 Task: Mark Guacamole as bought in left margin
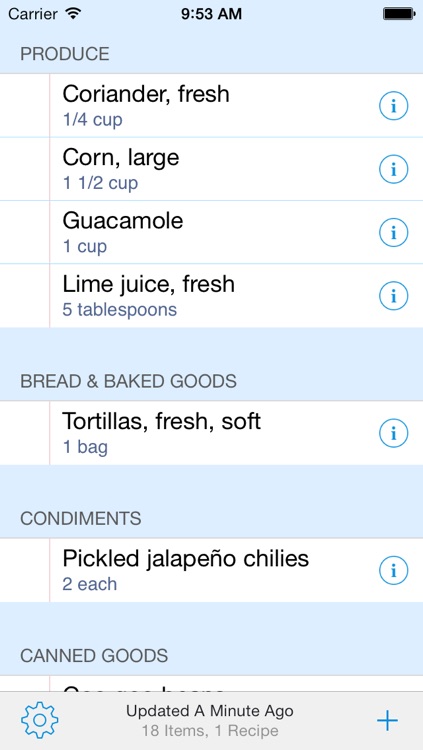point(24,232)
